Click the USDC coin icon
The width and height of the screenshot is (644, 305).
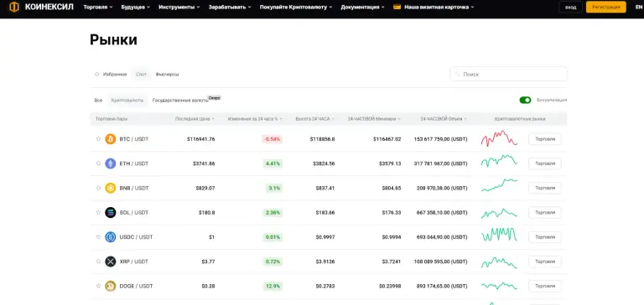pyautogui.click(x=111, y=237)
